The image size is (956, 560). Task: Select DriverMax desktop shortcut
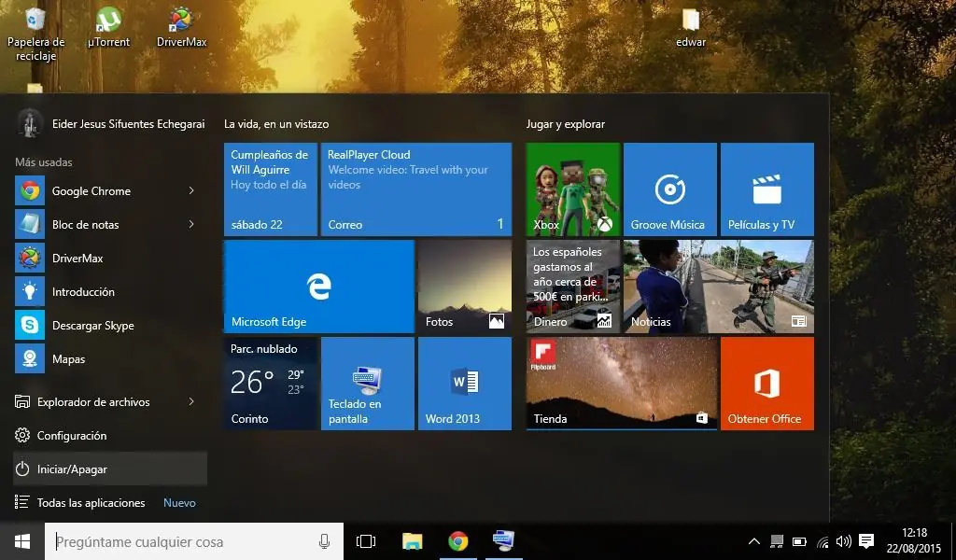coord(182,27)
